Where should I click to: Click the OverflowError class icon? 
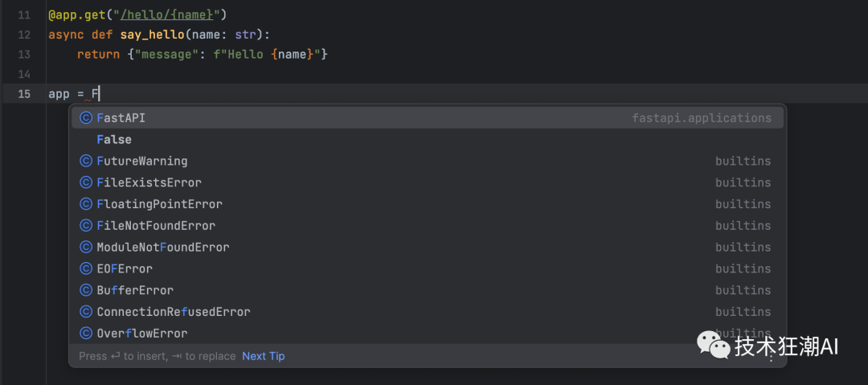[86, 334]
